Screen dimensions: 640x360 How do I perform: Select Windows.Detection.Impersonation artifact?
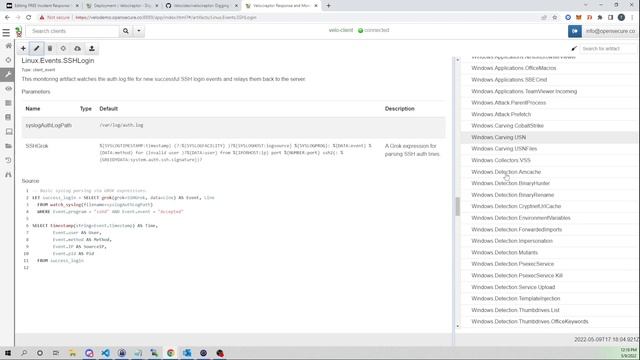[x=512, y=241]
